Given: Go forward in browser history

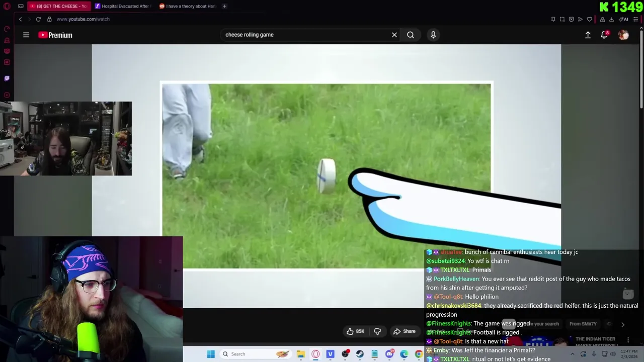Looking at the screenshot, I should tap(29, 19).
